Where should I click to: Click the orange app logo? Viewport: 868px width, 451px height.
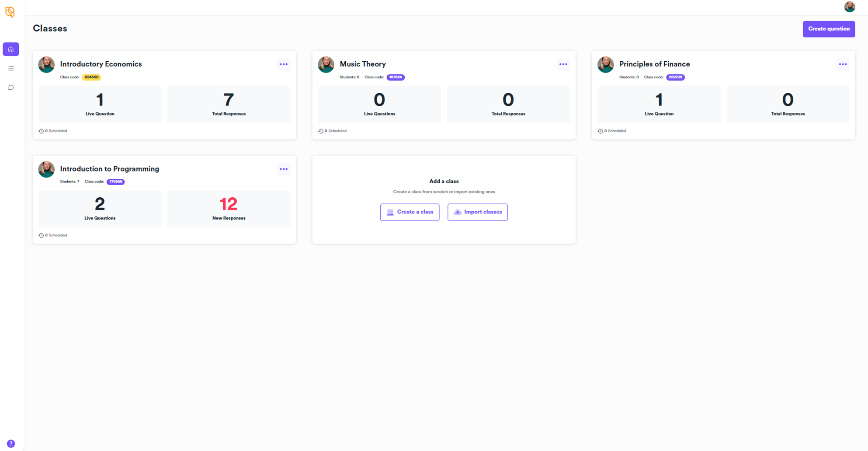[10, 12]
